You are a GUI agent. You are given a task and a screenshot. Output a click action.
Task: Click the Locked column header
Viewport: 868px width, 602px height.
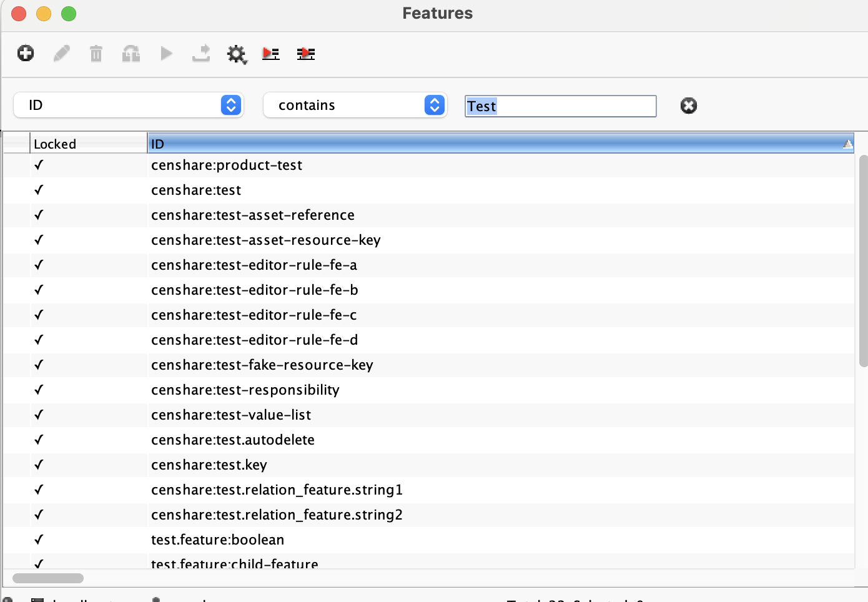(87, 144)
